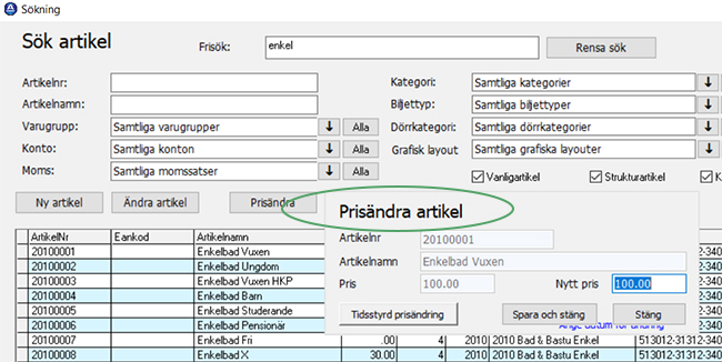Select the Enkelbad Barn row
722x362 pixels.
(x=170, y=296)
